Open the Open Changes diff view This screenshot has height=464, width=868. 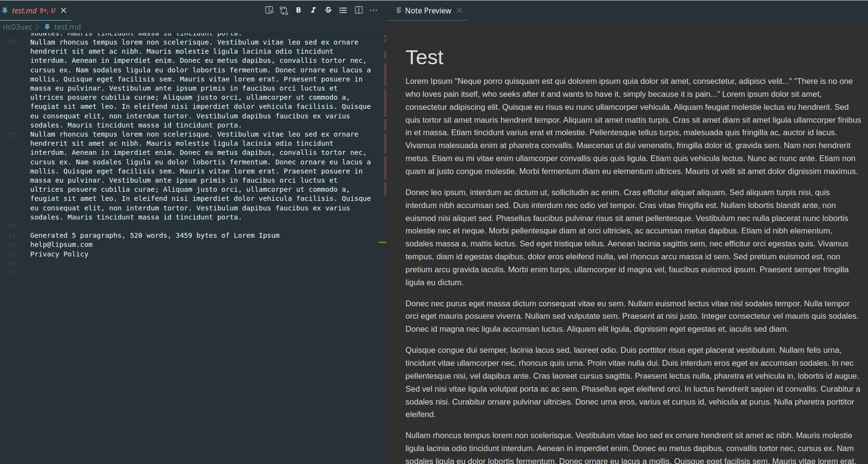(x=283, y=10)
